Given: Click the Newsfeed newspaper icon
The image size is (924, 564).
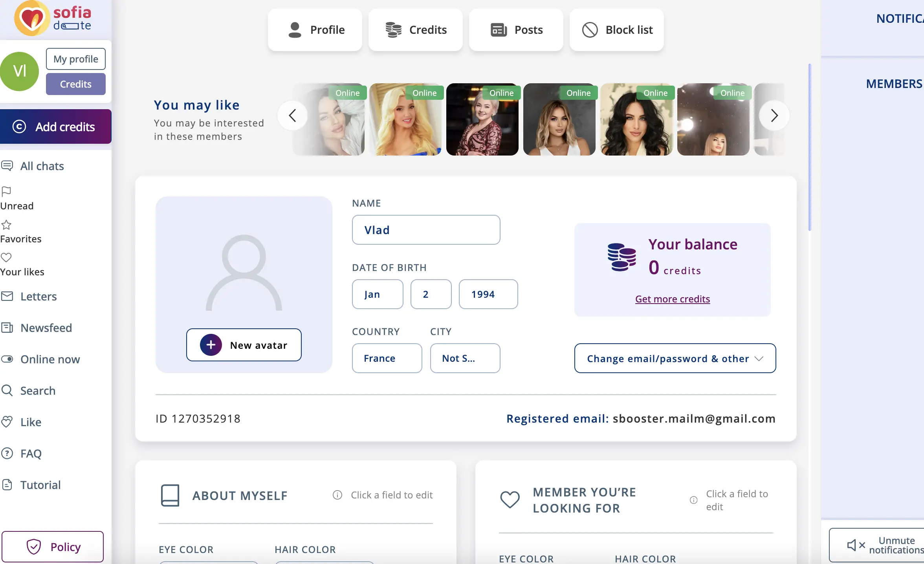Looking at the screenshot, I should click(x=7, y=328).
